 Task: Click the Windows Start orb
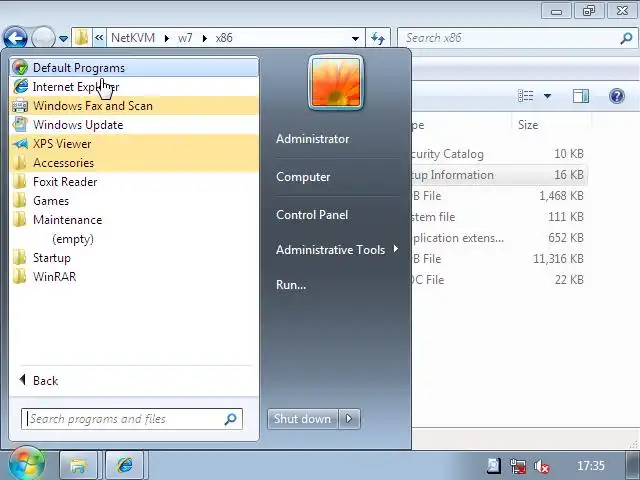coord(27,464)
